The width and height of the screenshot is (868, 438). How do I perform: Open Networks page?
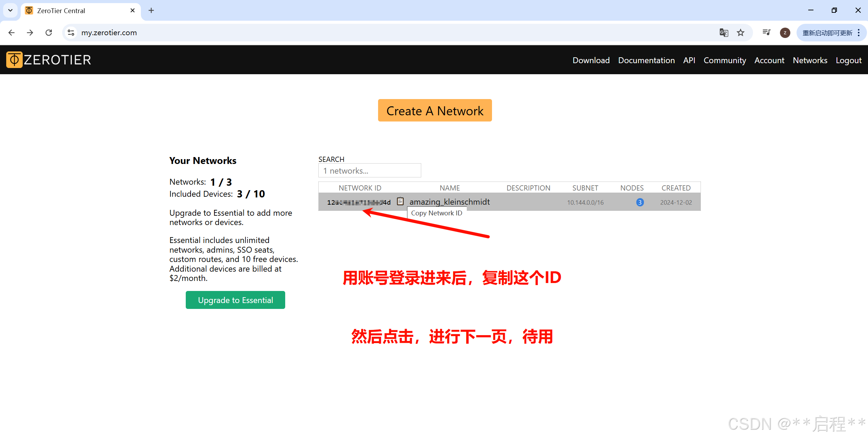tap(810, 60)
